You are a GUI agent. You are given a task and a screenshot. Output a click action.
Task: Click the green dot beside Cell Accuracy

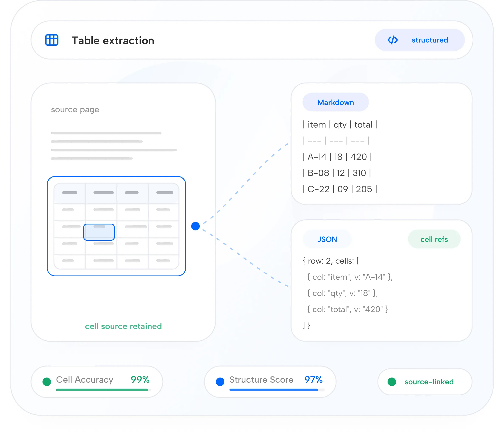pyautogui.click(x=47, y=382)
